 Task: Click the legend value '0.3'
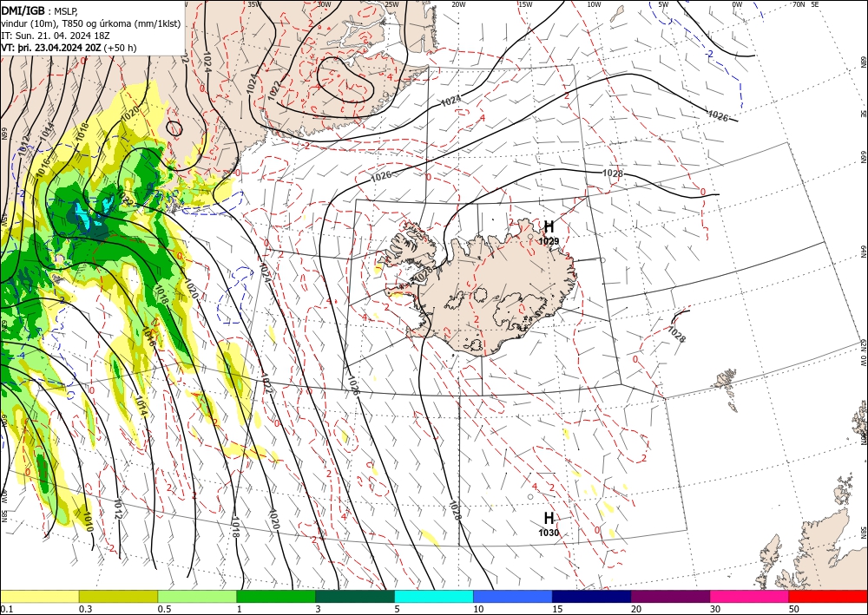[x=85, y=609]
